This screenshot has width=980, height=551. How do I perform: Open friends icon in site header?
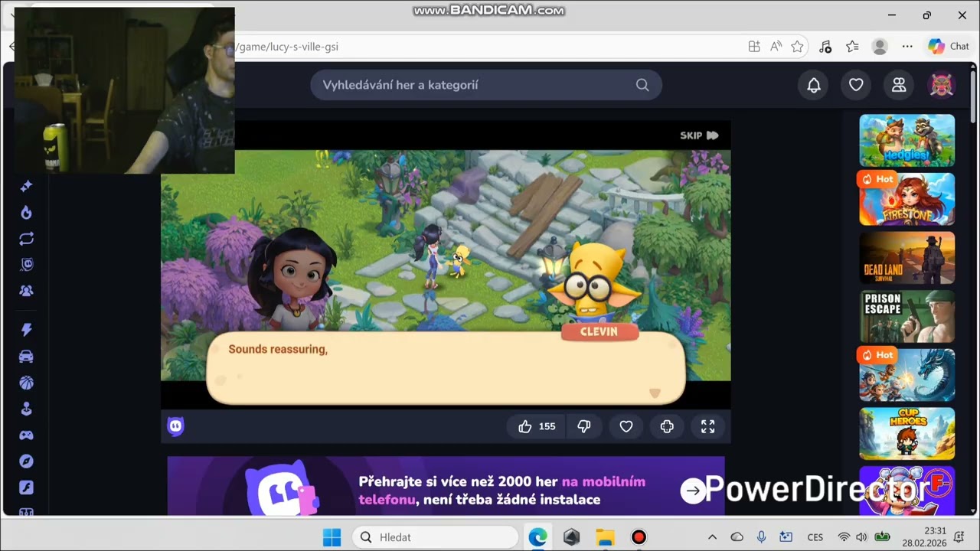tap(899, 85)
